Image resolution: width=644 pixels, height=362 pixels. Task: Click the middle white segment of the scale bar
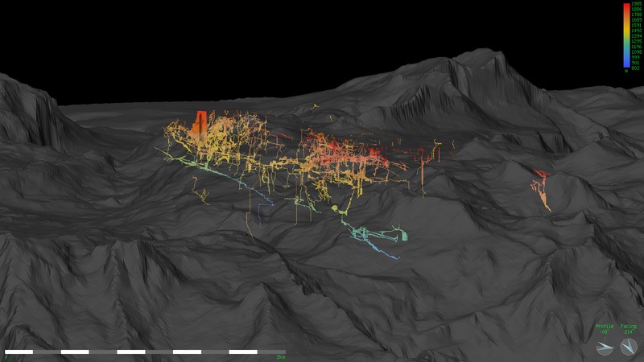point(130,352)
